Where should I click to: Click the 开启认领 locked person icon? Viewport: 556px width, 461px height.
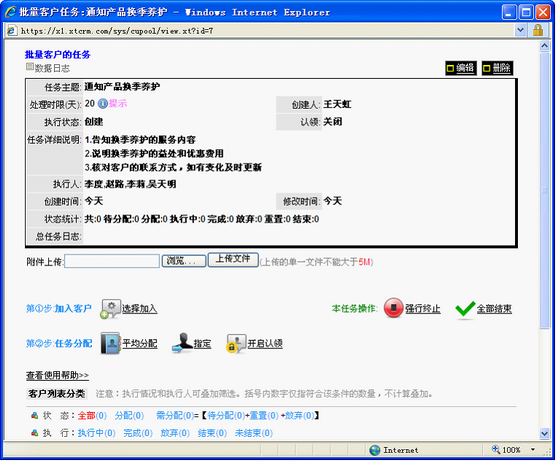(x=236, y=343)
